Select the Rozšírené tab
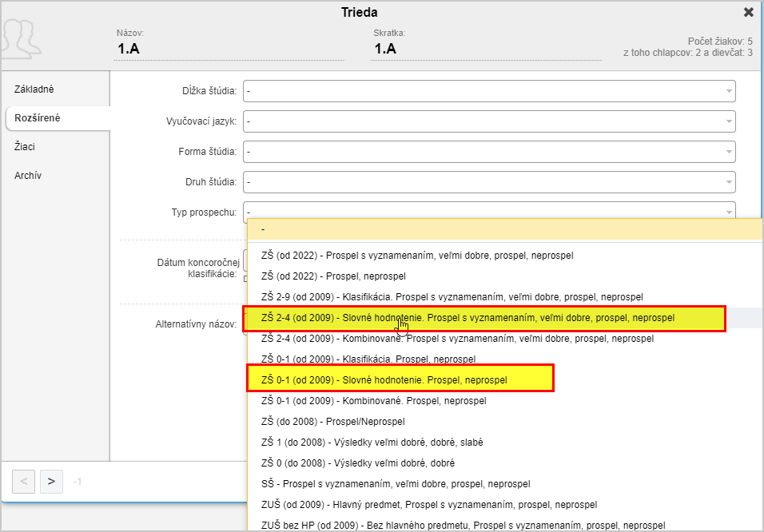 [58, 118]
